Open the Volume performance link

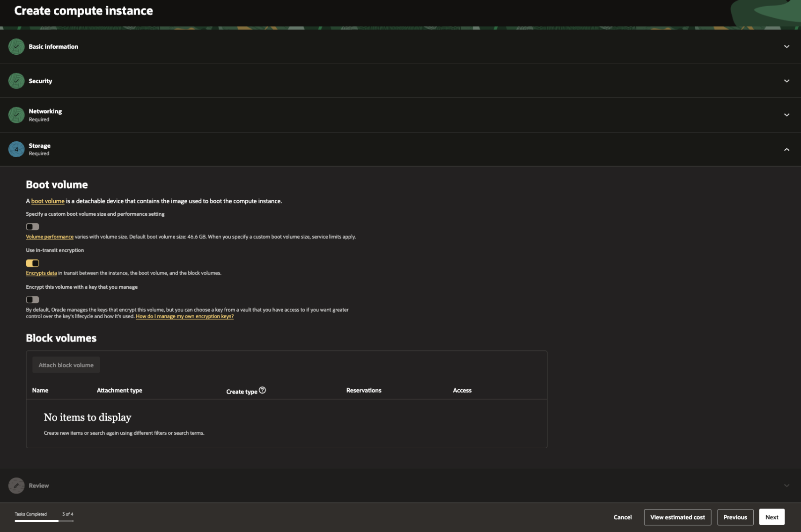click(50, 237)
